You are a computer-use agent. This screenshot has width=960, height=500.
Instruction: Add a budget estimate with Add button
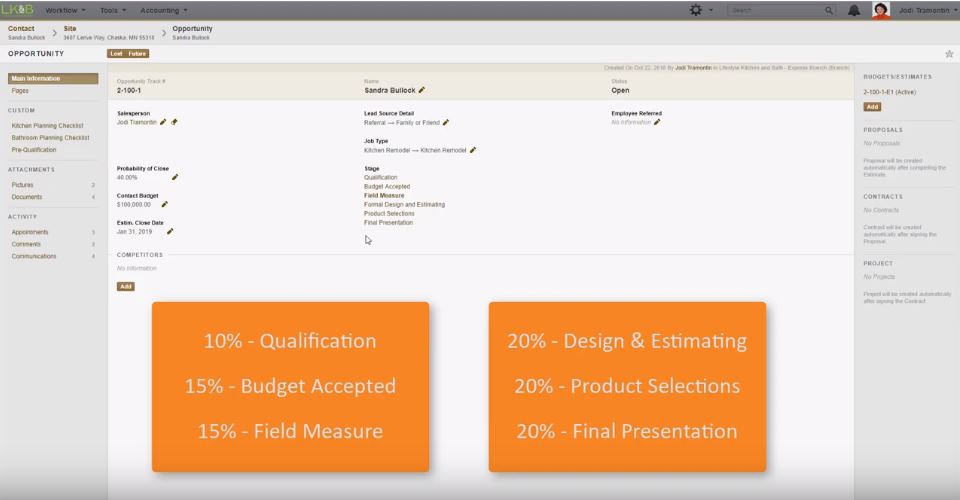(x=872, y=106)
